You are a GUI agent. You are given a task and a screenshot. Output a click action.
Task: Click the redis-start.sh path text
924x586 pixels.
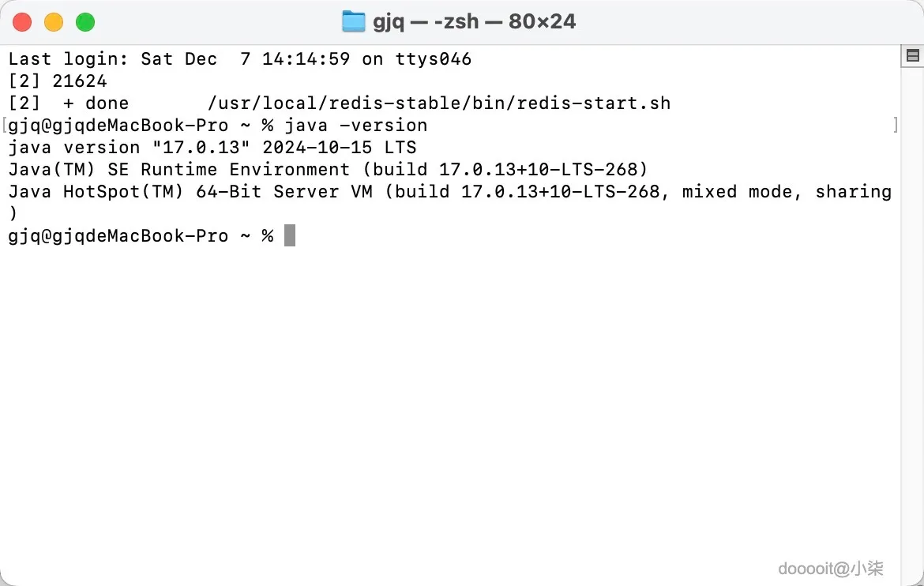pyautogui.click(x=438, y=103)
